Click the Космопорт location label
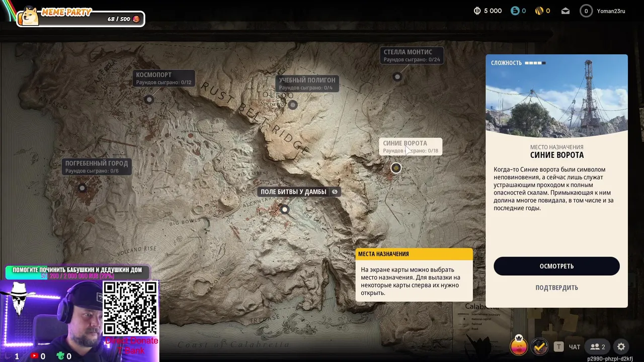This screenshot has height=362, width=644. [164, 78]
